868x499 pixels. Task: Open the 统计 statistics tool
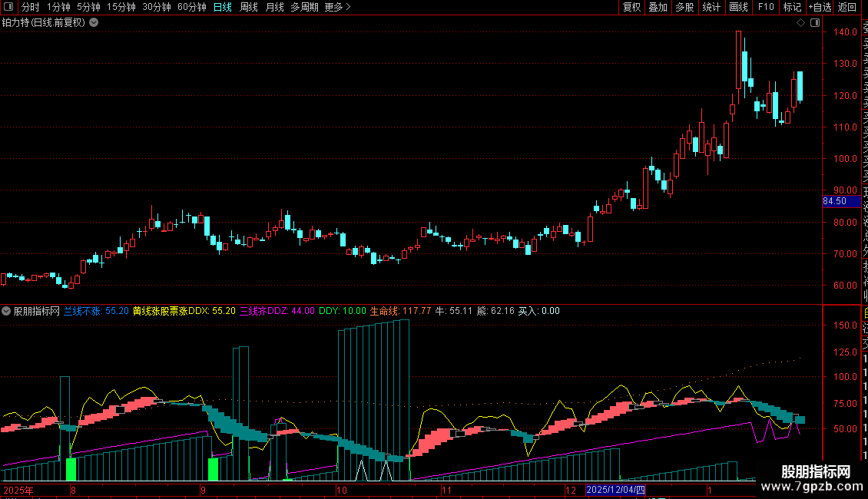[711, 7]
